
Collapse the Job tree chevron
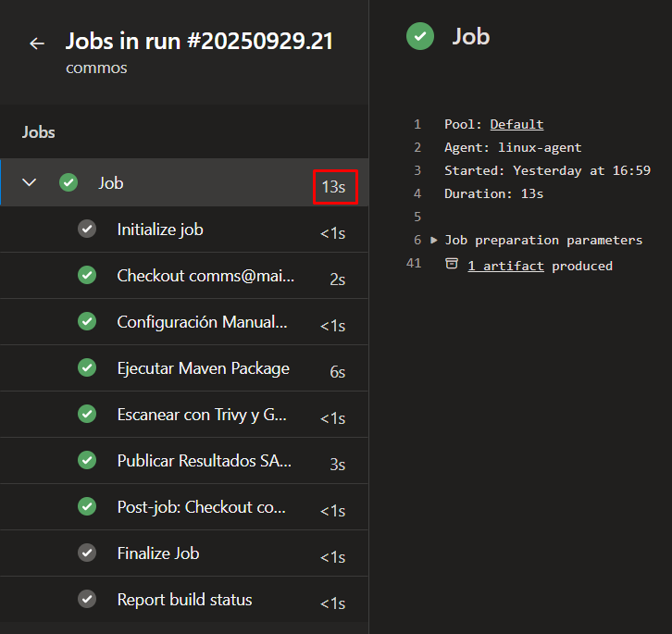click(x=30, y=182)
